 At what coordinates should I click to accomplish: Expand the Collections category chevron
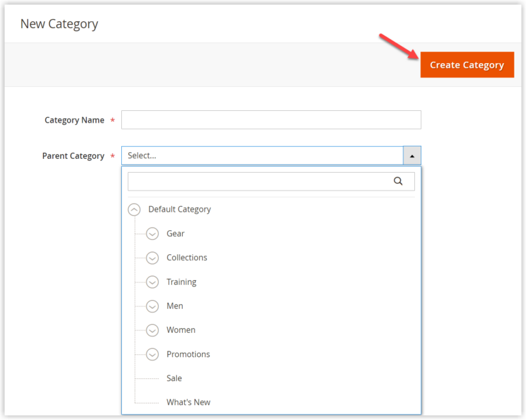152,258
